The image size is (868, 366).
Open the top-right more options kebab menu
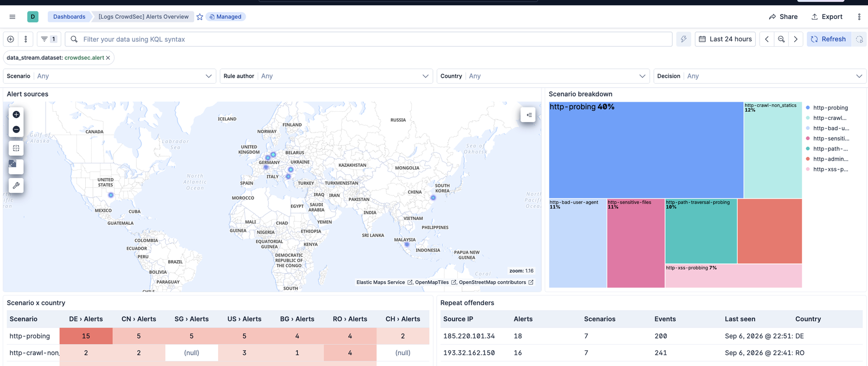pyautogui.click(x=859, y=17)
